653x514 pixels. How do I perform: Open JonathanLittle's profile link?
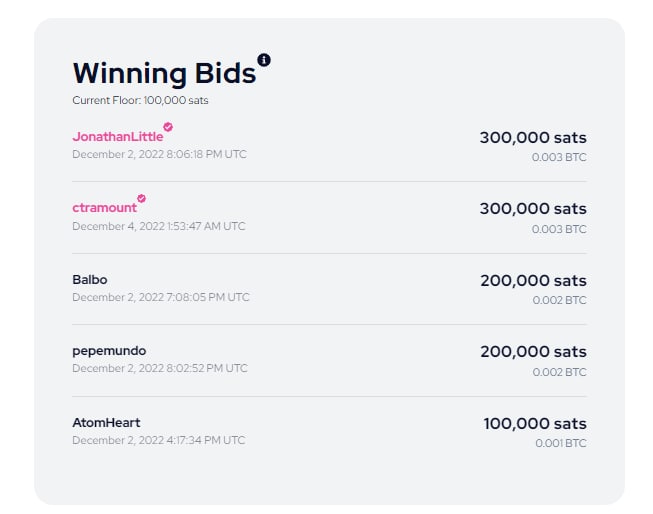(118, 137)
